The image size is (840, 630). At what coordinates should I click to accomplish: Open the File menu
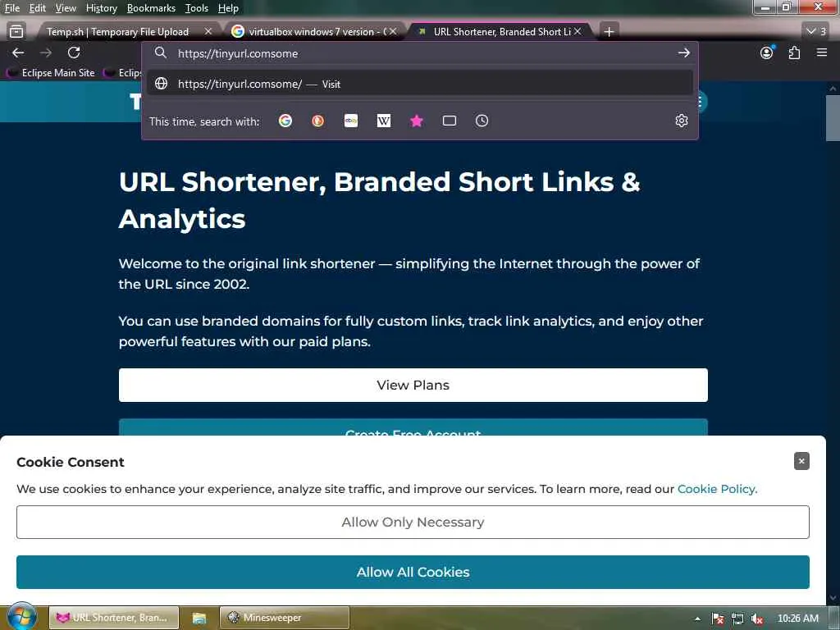[11, 8]
